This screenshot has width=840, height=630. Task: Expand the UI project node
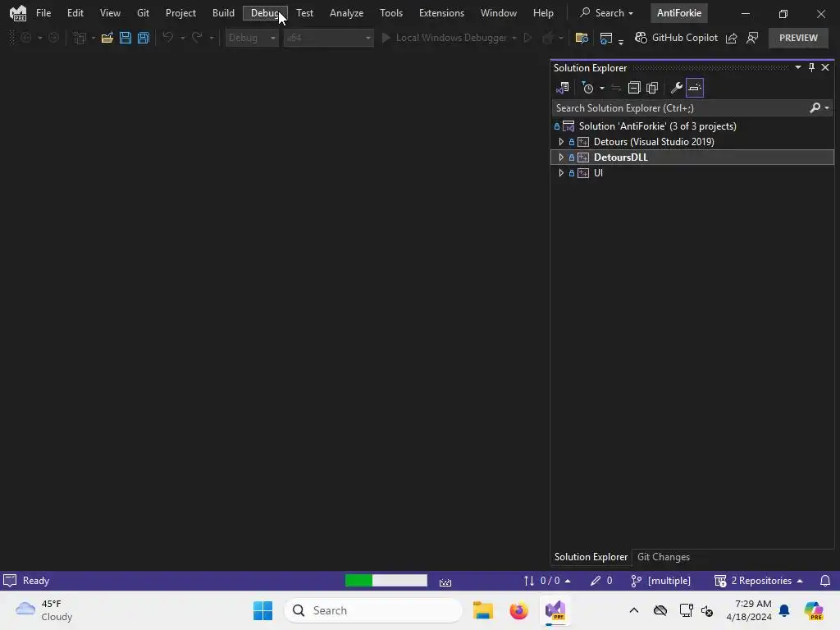(561, 173)
